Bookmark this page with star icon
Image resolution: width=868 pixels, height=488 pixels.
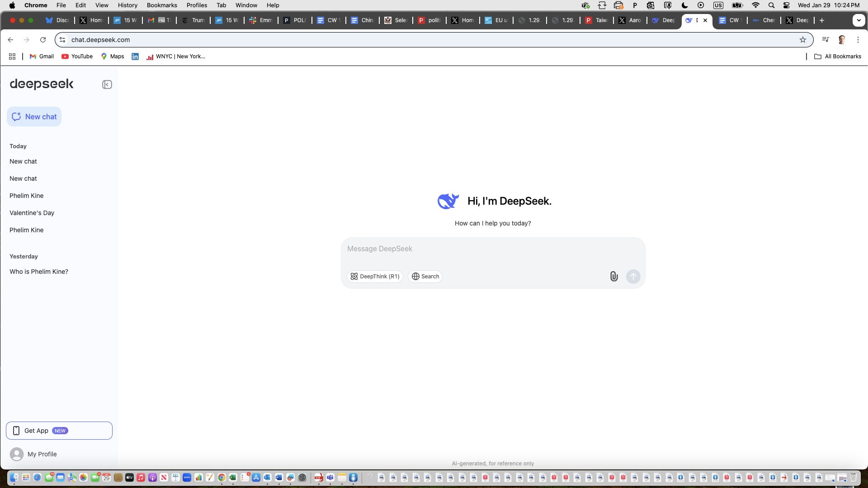click(803, 40)
